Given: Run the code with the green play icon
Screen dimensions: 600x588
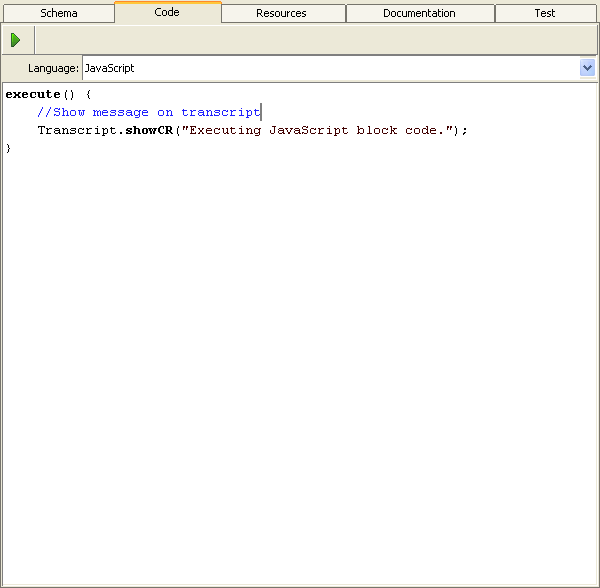Looking at the screenshot, I should [15, 40].
